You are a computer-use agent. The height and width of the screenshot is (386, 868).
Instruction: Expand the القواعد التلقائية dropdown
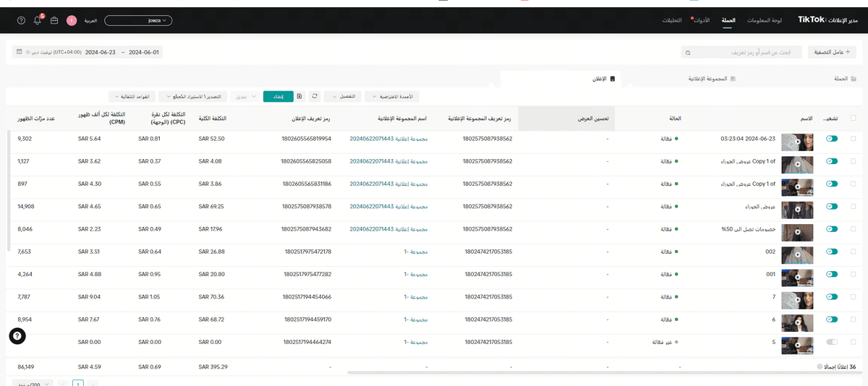131,96
